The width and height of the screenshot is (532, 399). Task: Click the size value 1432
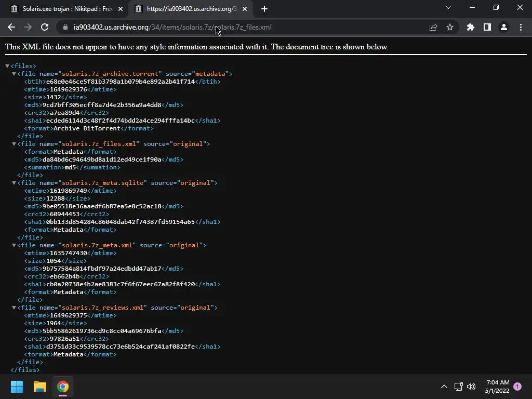(x=54, y=97)
